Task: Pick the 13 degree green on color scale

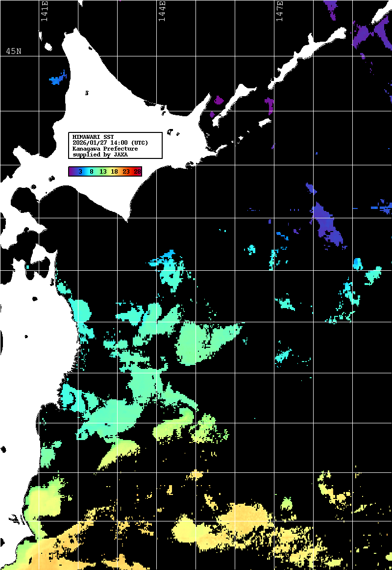Action: pos(103,172)
